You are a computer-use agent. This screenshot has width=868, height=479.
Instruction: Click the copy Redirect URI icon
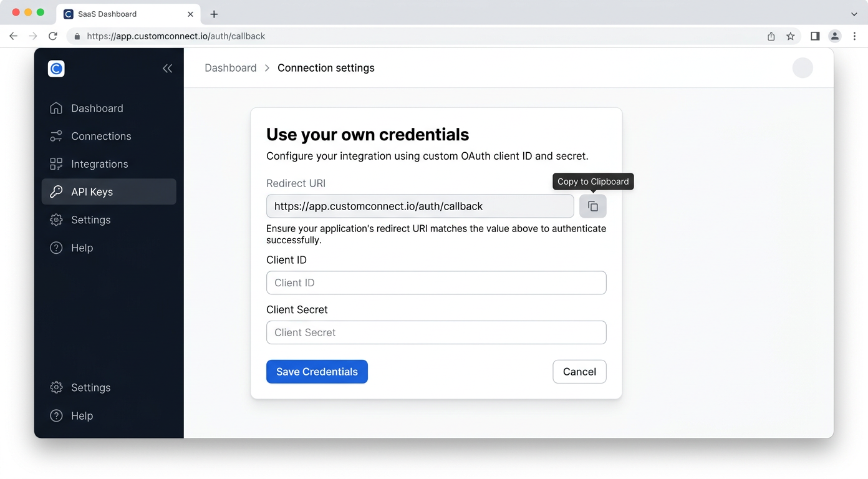point(592,206)
